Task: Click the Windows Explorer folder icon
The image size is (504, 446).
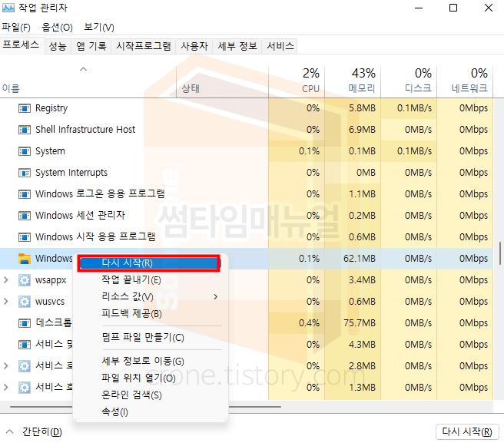Action: pos(25,259)
